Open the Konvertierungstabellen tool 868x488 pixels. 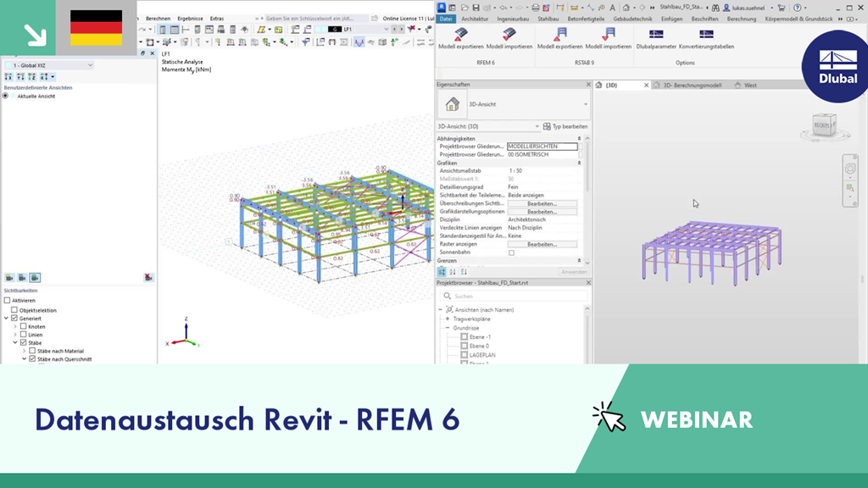(x=706, y=34)
